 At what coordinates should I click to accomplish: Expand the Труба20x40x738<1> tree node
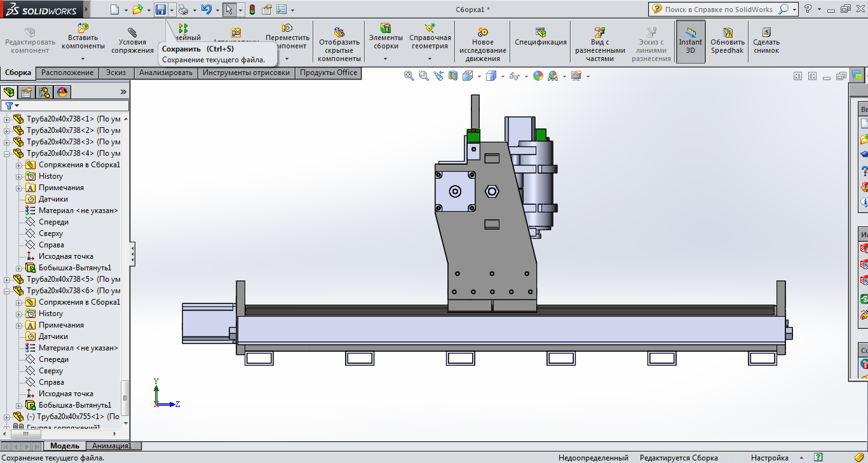coord(7,119)
